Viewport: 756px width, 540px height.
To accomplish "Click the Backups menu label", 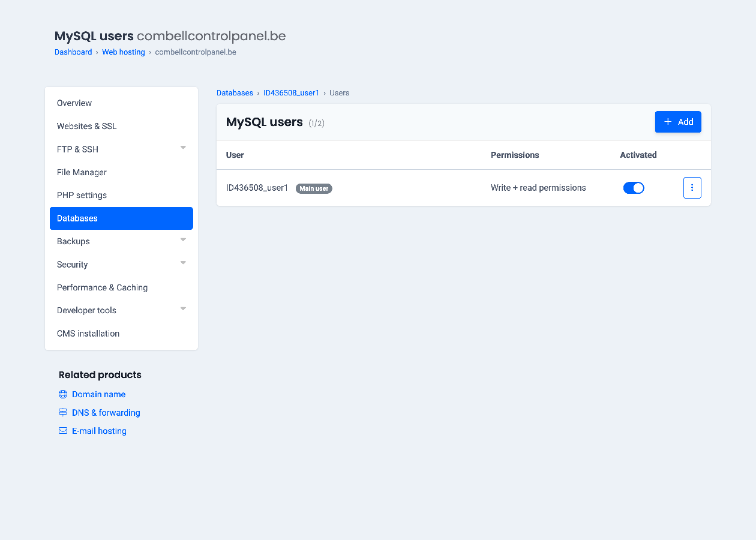I will click(73, 241).
